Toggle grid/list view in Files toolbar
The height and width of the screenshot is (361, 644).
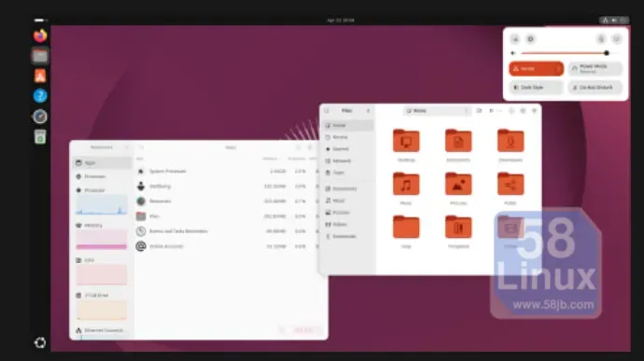(x=492, y=111)
